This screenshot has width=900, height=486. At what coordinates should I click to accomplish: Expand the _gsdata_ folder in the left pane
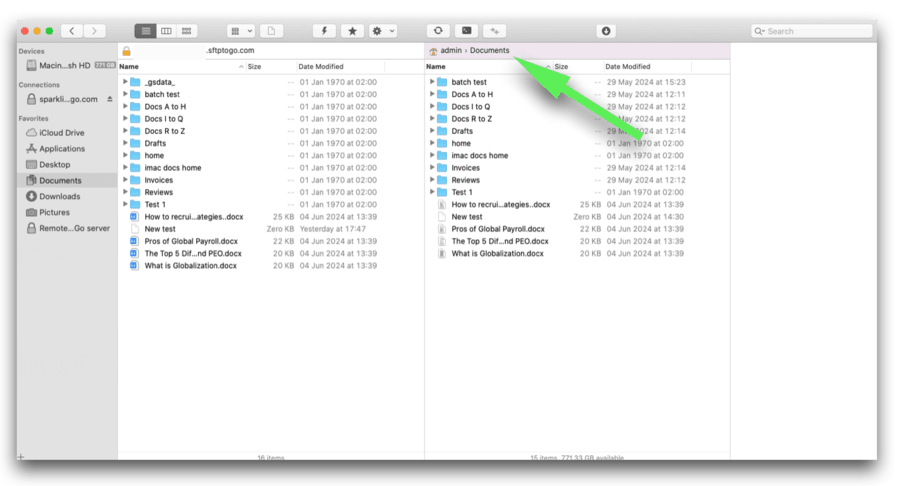(125, 82)
